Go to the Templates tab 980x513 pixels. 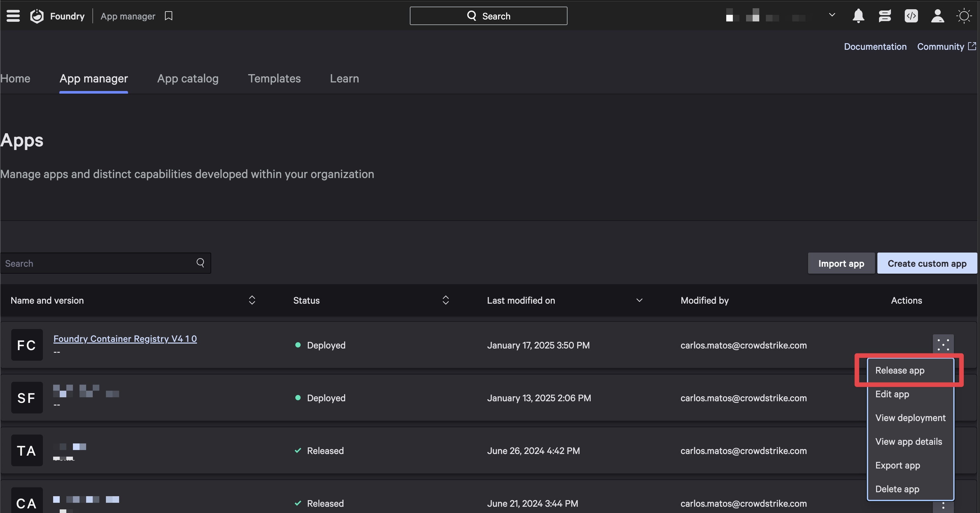[274, 78]
